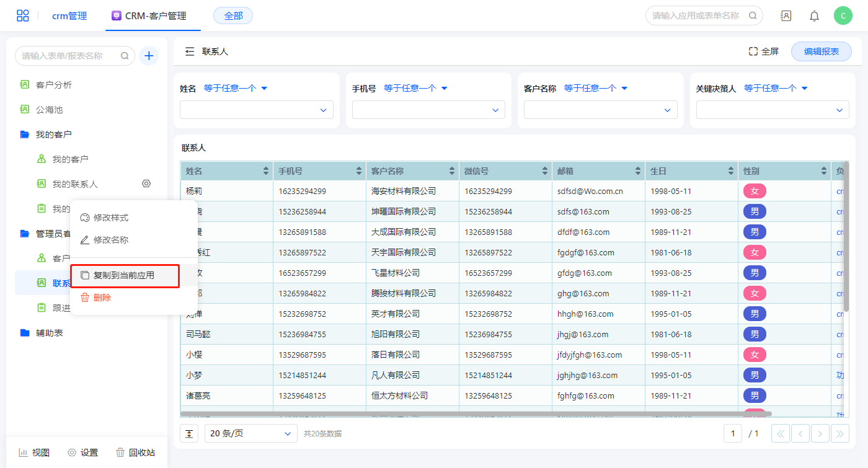
Task: Toggle sort on 手机号 column
Action: (359, 171)
